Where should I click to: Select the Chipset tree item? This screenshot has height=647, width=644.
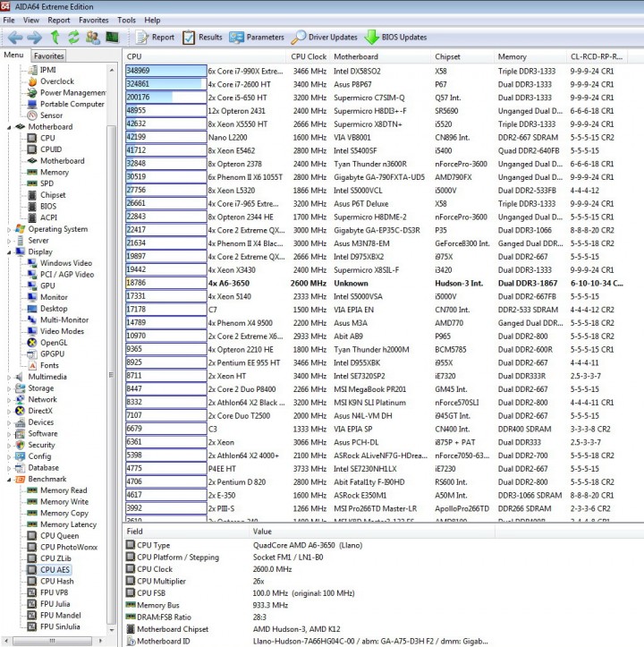point(53,195)
